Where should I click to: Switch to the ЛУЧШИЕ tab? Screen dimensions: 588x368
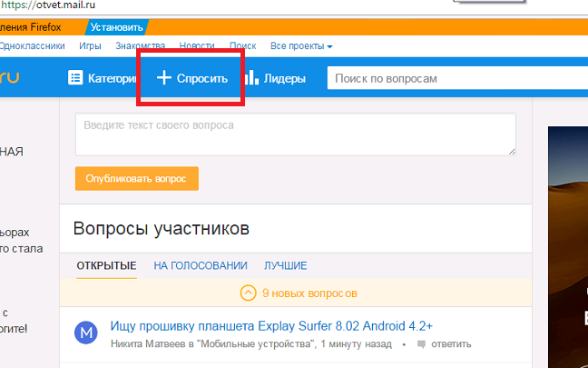pyautogui.click(x=285, y=266)
